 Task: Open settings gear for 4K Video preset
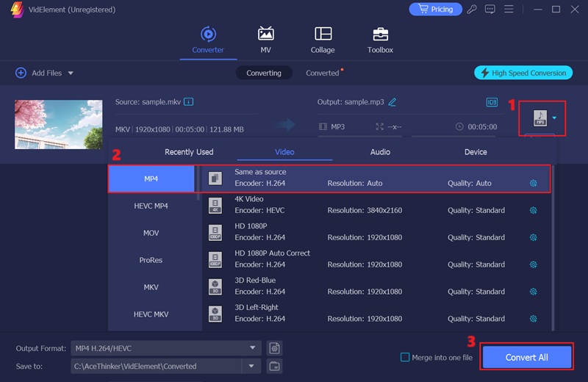point(534,210)
